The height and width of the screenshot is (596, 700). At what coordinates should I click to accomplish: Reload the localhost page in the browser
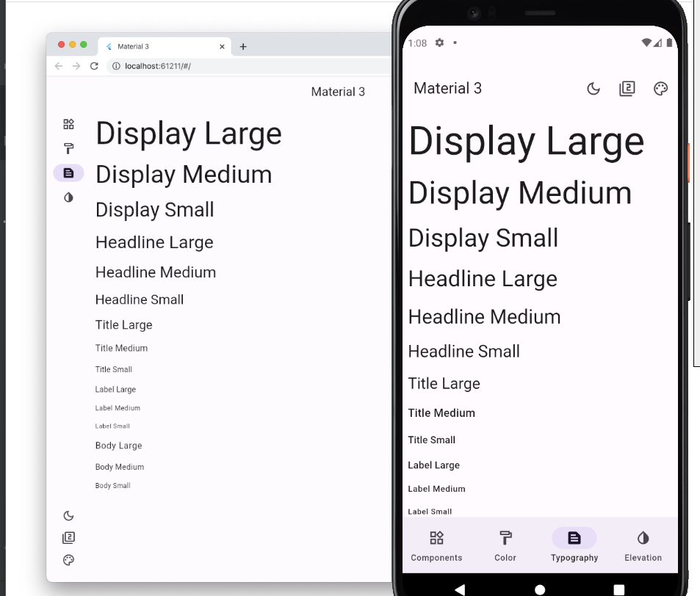[96, 65]
